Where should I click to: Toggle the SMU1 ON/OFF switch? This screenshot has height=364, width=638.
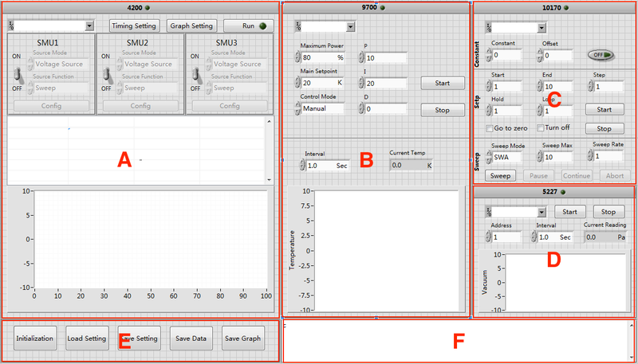(x=18, y=73)
